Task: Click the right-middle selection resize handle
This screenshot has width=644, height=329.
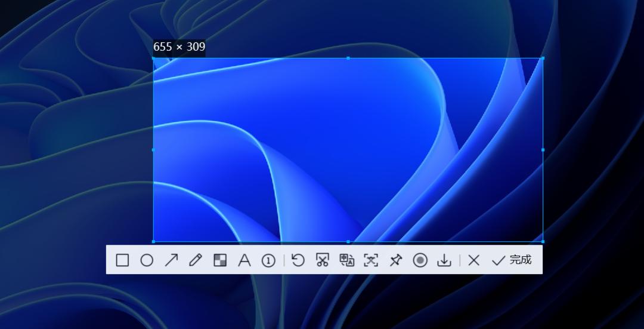Action: (543, 150)
